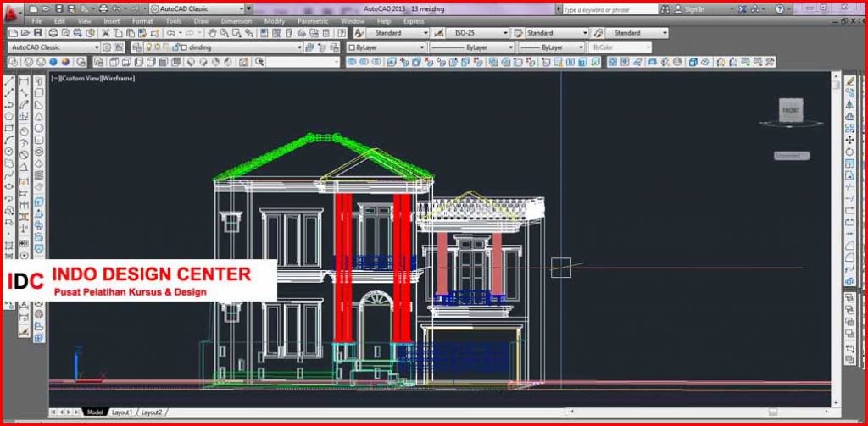This screenshot has height=426, width=868.
Task: Open the Draw menu
Action: tap(202, 21)
